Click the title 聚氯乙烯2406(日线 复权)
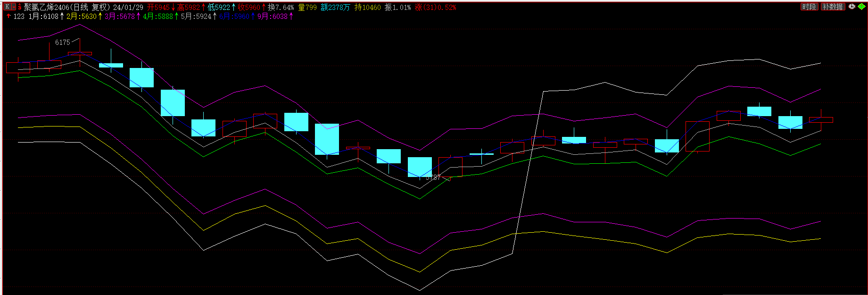Screen dimensions: 868x295 click(x=67, y=7)
